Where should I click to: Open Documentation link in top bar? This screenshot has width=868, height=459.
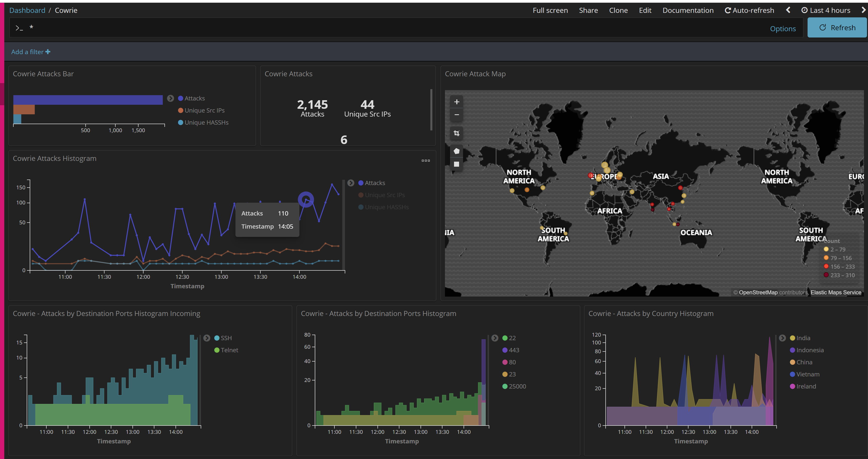(688, 10)
